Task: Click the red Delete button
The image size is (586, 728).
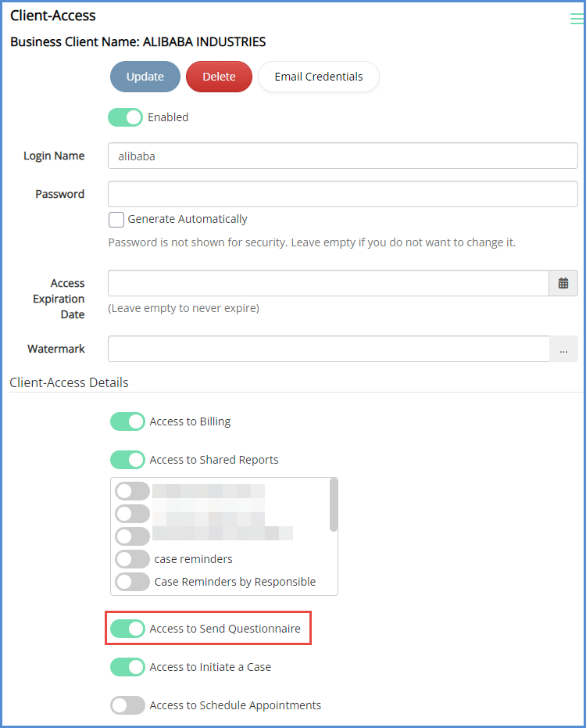Action: [219, 77]
